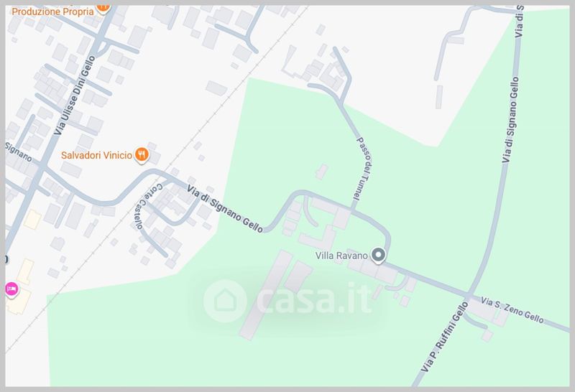
Task: Click the Via di Signano Gello street label
Action: tap(225, 209)
